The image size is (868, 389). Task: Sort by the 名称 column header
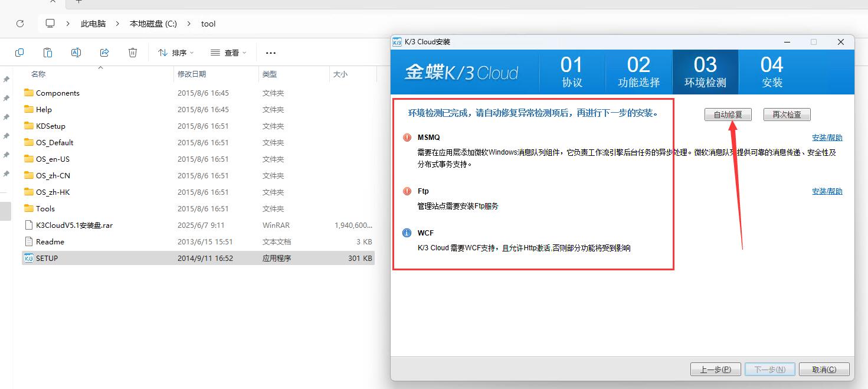coord(38,74)
